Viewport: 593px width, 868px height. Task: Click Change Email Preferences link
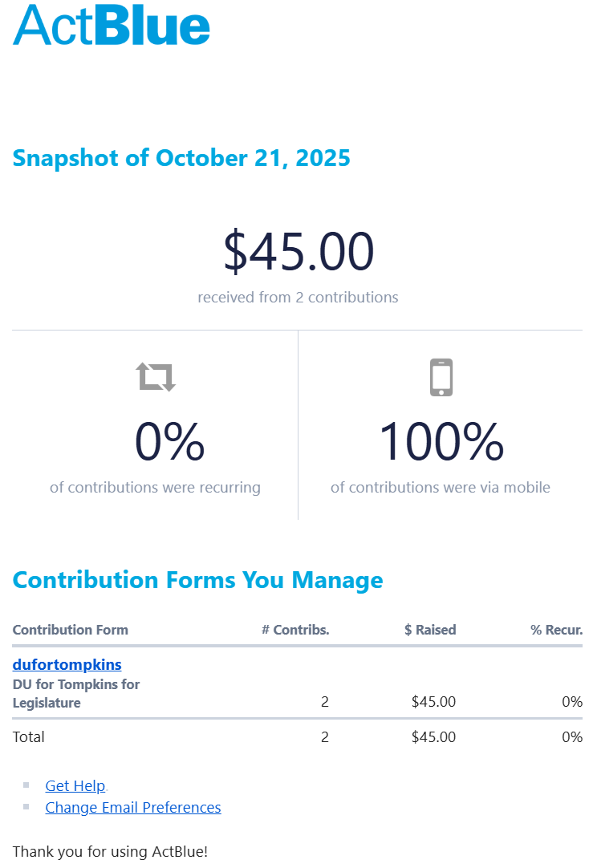click(x=133, y=807)
